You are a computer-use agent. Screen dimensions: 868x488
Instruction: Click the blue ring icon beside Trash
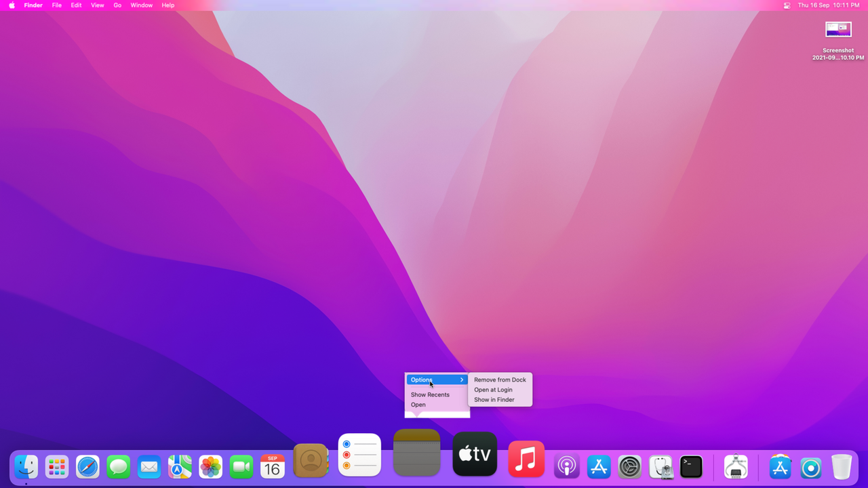pyautogui.click(x=811, y=467)
